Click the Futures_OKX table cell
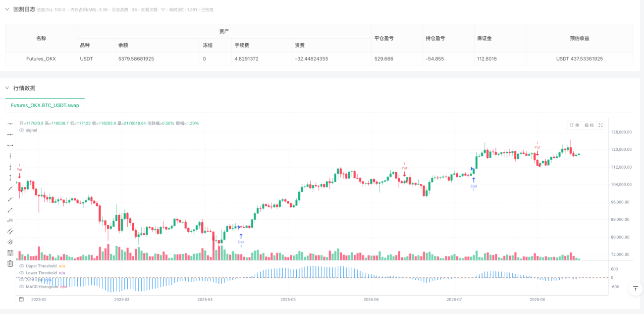The width and height of the screenshot is (644, 314). tap(41, 59)
